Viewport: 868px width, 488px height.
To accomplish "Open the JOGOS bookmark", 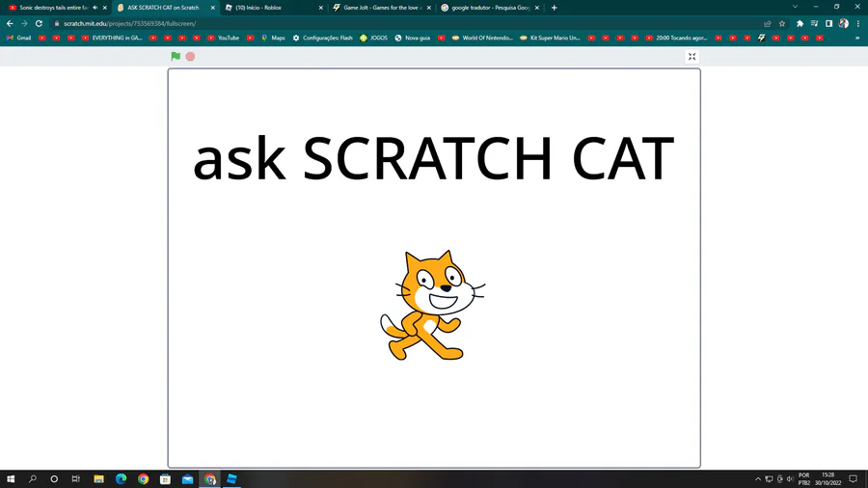I will click(x=373, y=39).
